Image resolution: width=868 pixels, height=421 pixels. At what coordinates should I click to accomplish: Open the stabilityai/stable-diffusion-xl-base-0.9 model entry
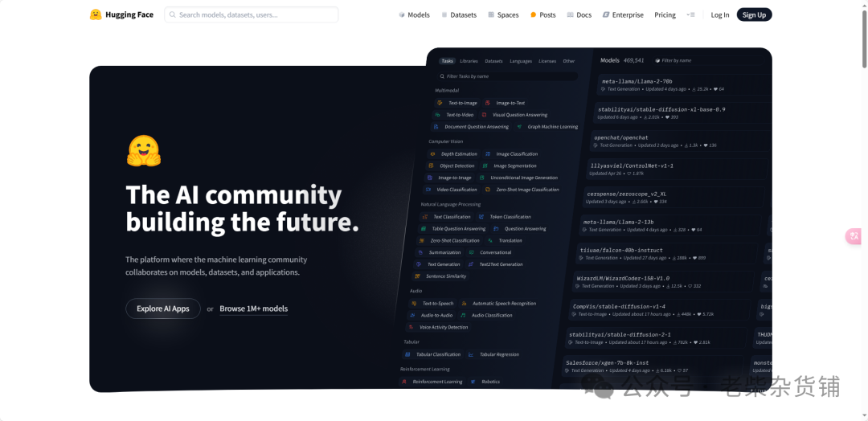coord(682,112)
